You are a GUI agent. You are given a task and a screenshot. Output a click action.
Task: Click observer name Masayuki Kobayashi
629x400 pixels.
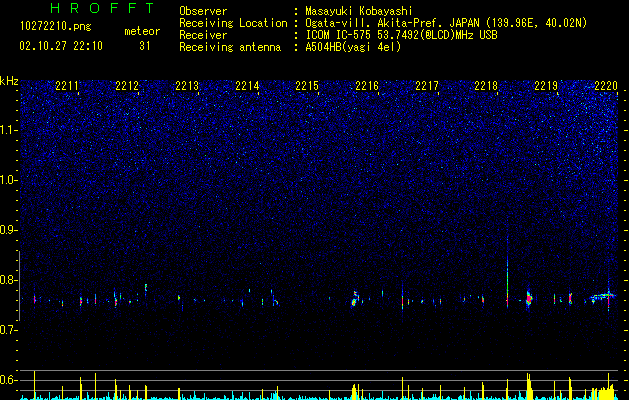point(359,11)
